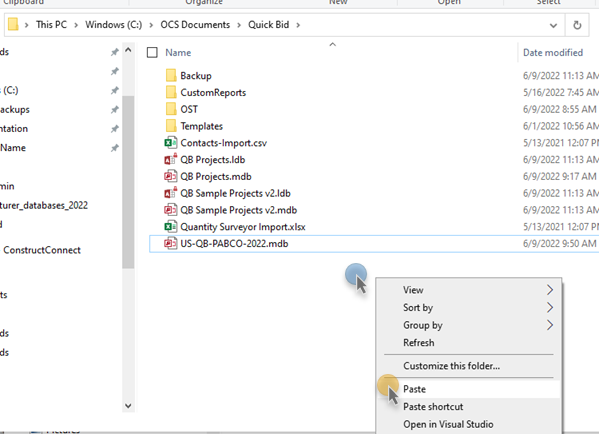Go to OCS Documents in the breadcrumb
This screenshot has height=434, width=599.
pyautogui.click(x=195, y=25)
